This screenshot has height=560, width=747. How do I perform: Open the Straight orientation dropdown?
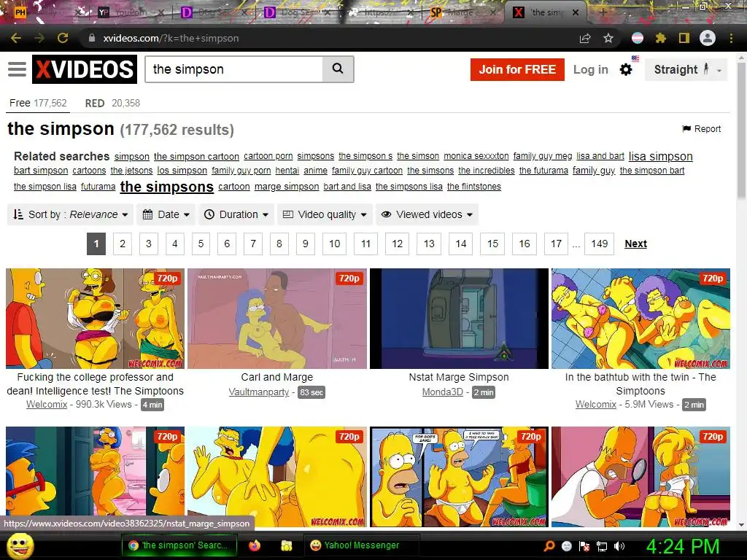point(686,69)
